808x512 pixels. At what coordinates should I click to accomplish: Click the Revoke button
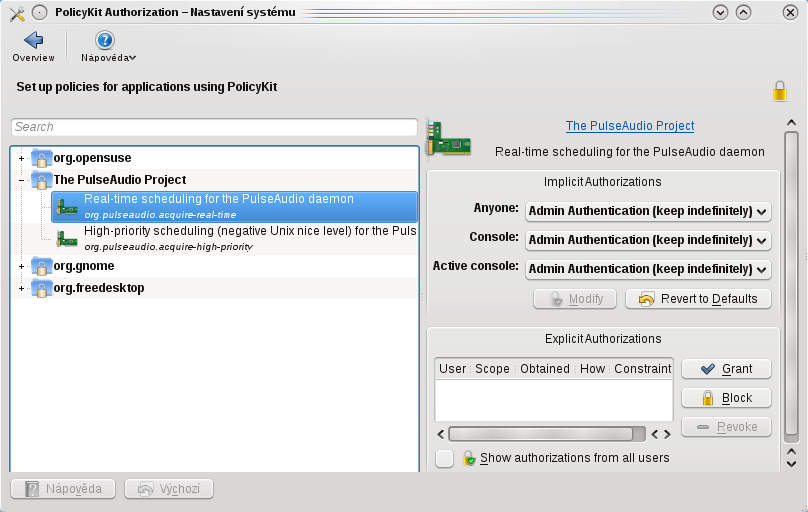pyautogui.click(x=726, y=426)
